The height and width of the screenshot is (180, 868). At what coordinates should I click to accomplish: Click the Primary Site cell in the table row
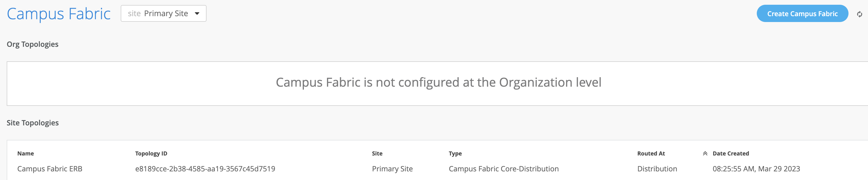click(392, 169)
